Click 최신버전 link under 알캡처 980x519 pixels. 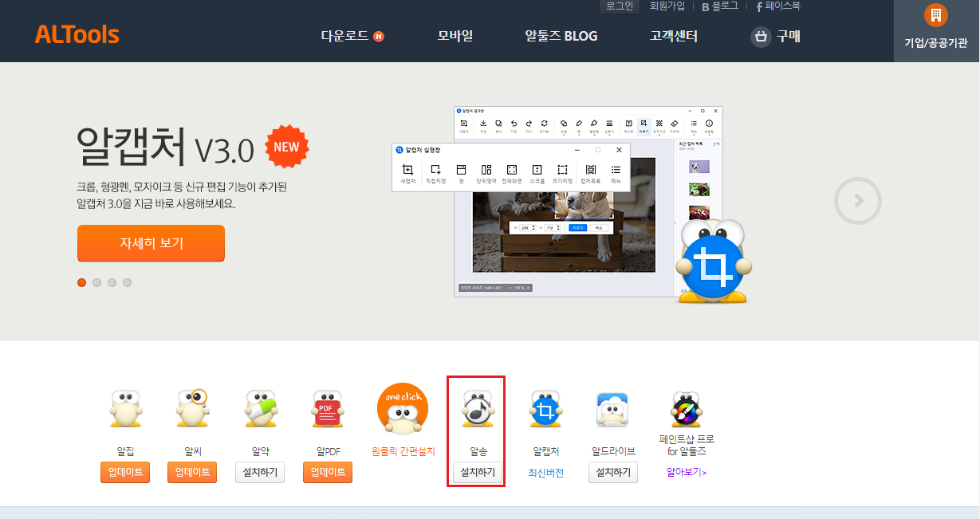pos(545,473)
